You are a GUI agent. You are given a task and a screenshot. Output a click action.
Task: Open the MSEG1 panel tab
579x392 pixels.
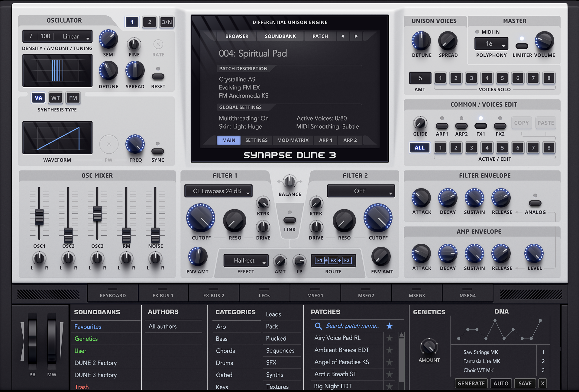[x=315, y=293]
